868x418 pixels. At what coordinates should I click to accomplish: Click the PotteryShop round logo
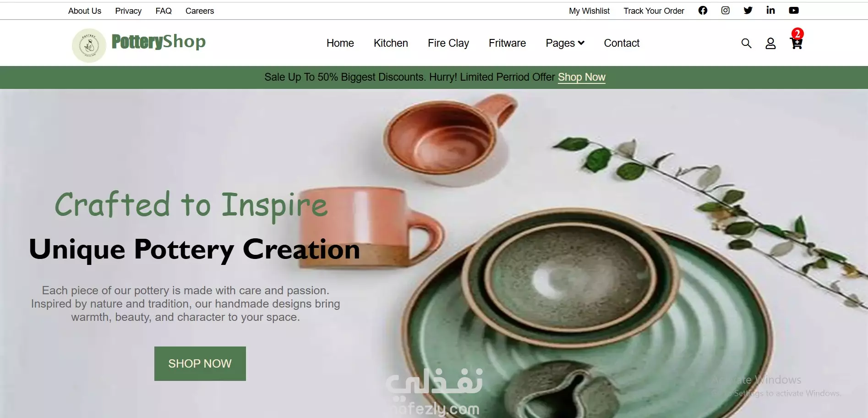tap(89, 45)
